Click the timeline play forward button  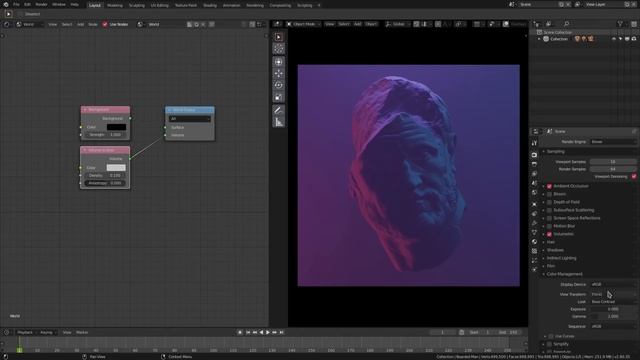coord(268,332)
